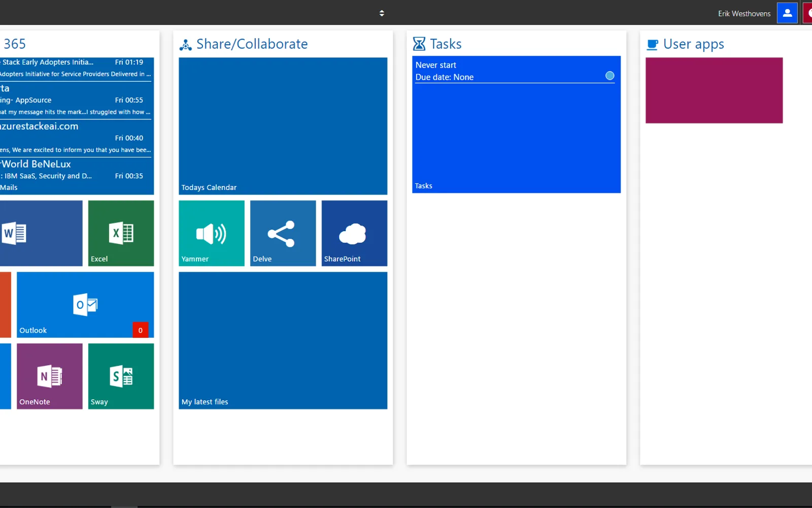This screenshot has height=508, width=812.
Task: Click the Share/Collaborate section title
Action: (x=252, y=44)
